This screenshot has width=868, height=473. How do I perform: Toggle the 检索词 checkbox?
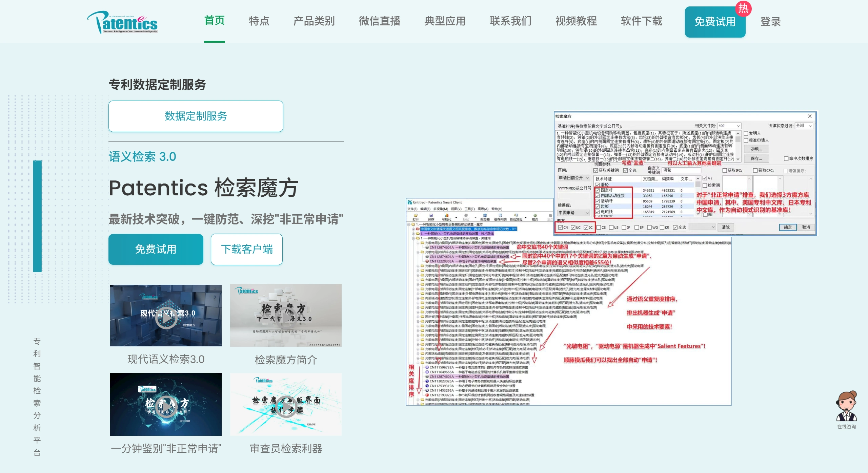point(705,185)
